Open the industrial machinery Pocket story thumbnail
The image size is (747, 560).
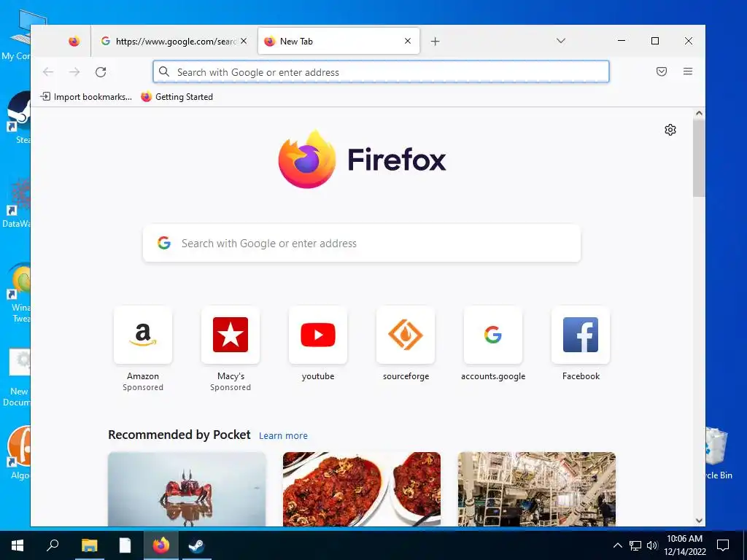tap(537, 489)
